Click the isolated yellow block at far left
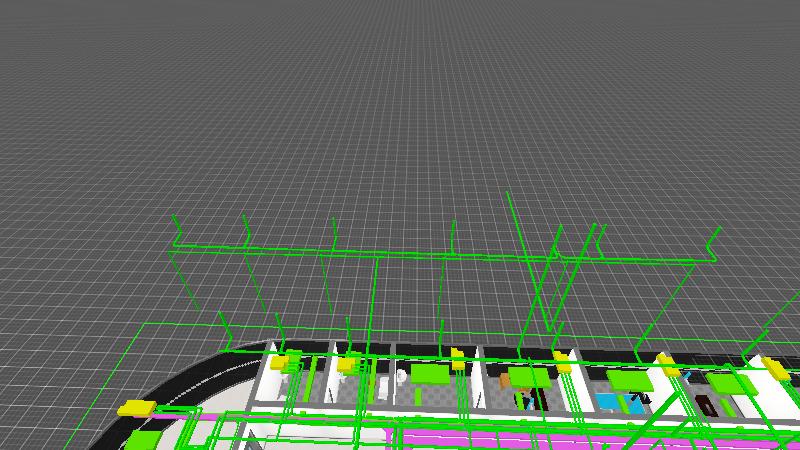Image resolution: width=800 pixels, height=450 pixels. tap(136, 408)
